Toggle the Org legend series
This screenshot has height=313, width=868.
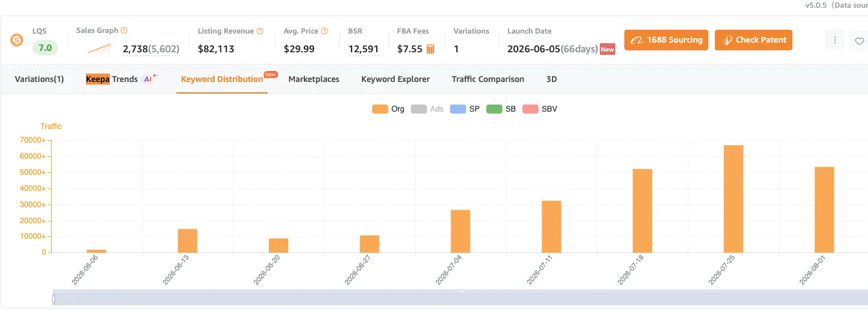tap(388, 109)
